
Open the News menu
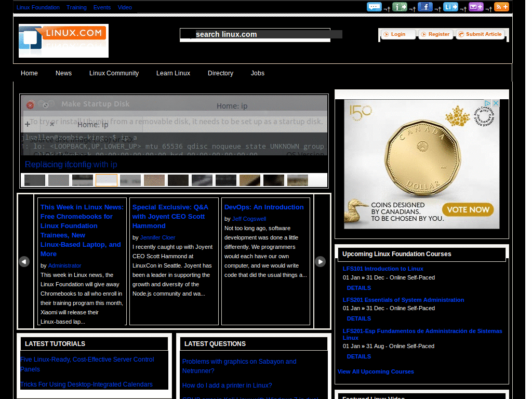(63, 73)
